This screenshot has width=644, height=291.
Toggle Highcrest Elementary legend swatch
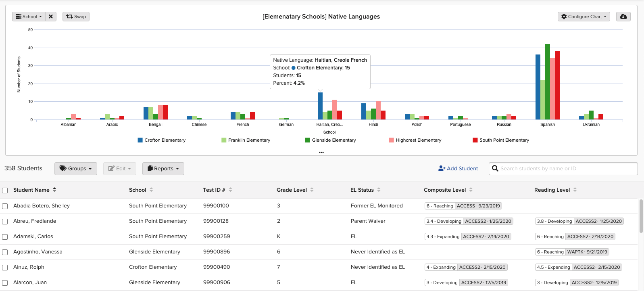pyautogui.click(x=391, y=140)
